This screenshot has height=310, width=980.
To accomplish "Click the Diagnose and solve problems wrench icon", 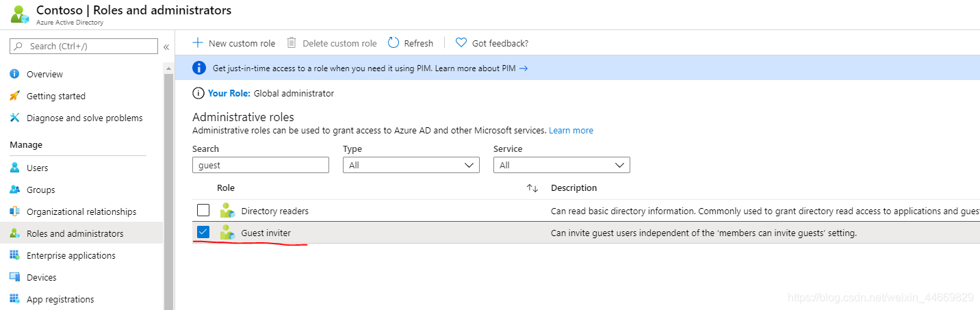I will [x=15, y=118].
